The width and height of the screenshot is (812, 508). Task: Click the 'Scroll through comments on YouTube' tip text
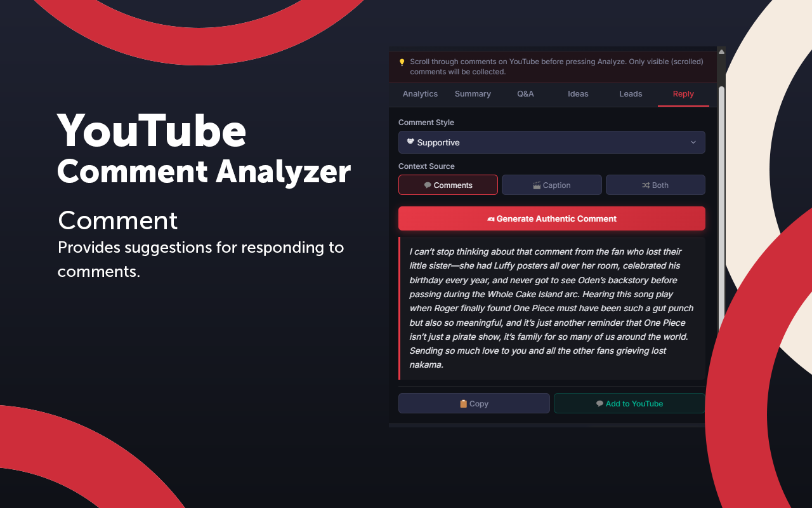556,67
